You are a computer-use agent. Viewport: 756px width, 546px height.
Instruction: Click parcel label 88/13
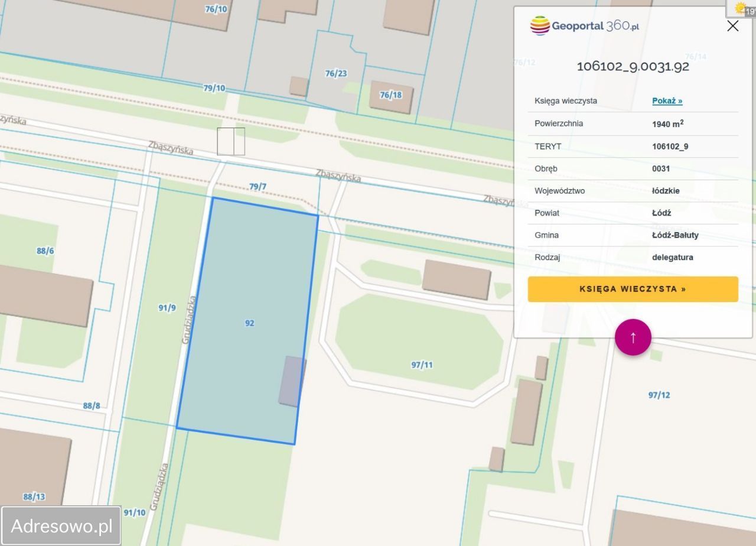[x=34, y=496]
